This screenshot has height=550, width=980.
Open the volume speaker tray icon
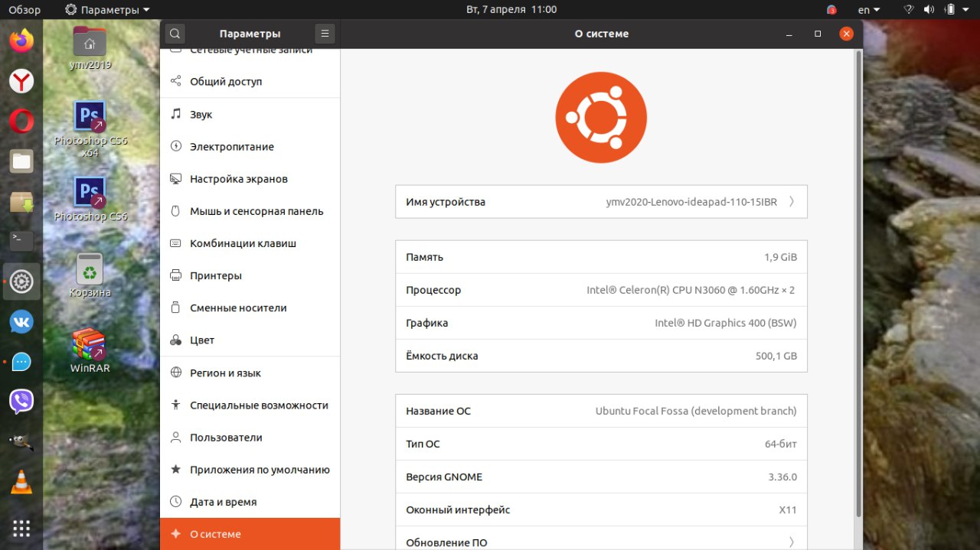[x=929, y=10]
